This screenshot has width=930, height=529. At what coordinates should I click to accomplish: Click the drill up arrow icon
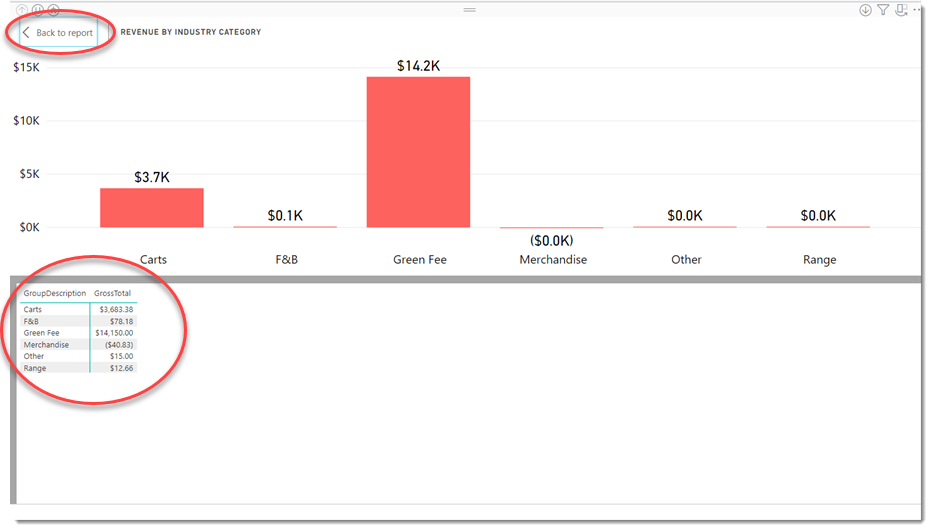pyautogui.click(x=22, y=9)
